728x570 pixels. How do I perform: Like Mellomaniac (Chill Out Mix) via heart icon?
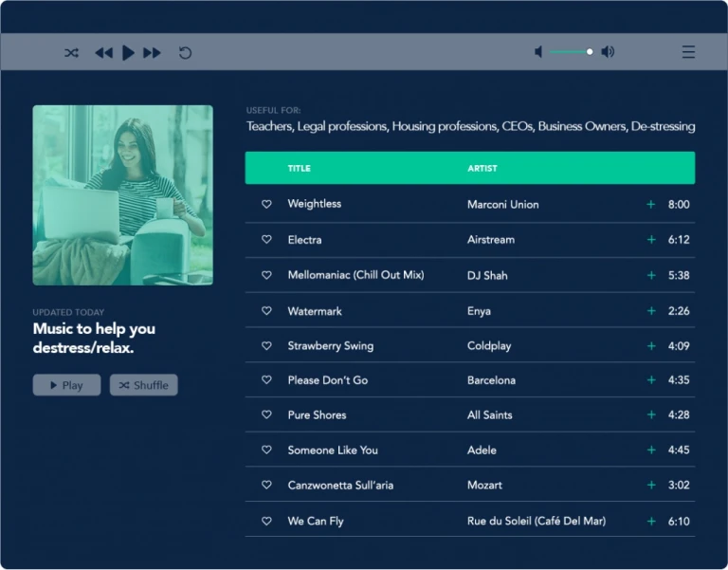266,275
